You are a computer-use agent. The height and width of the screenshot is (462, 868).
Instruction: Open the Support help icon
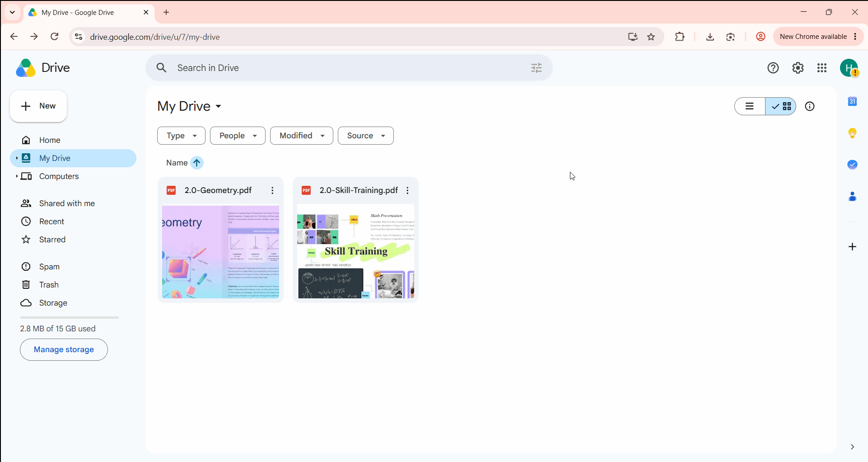773,68
